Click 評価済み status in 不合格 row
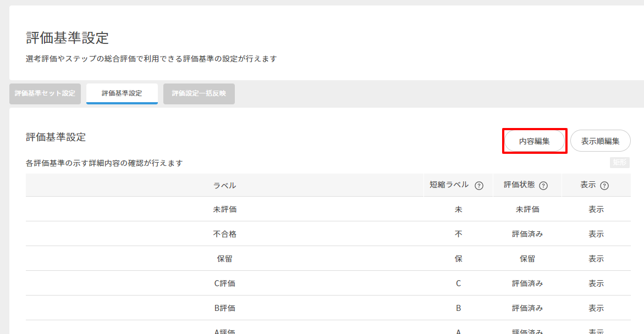 [x=527, y=234]
